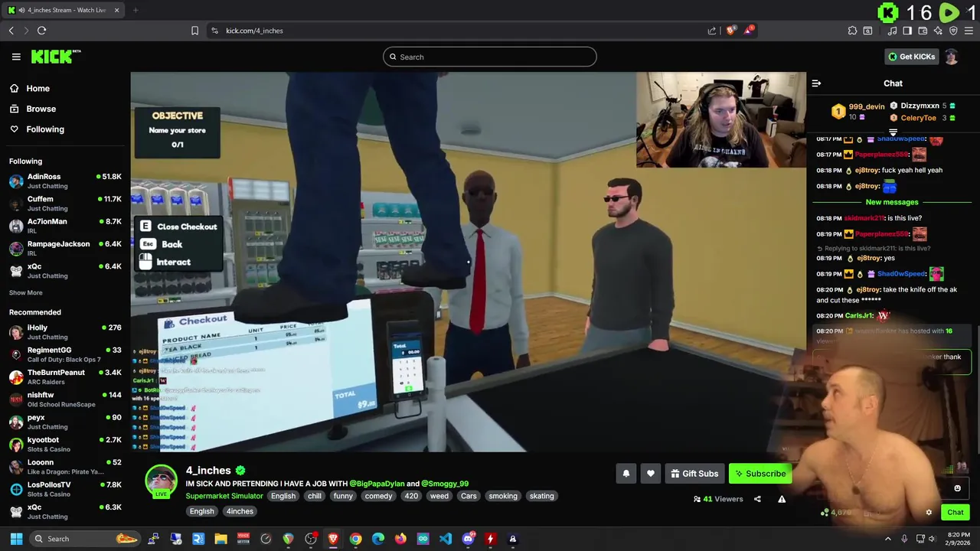Open Ac7ionMan followed channel

coord(65,226)
